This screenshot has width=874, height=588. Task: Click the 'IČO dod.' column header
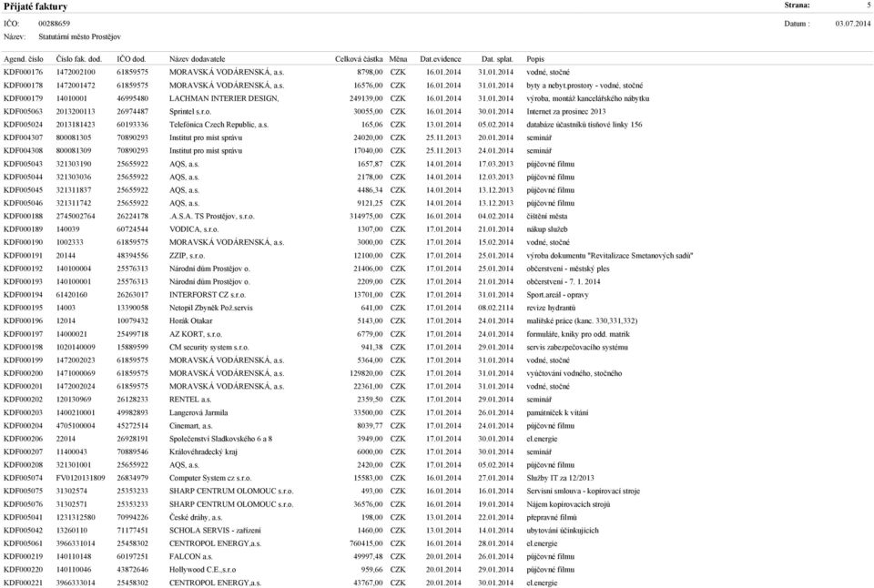(131, 59)
